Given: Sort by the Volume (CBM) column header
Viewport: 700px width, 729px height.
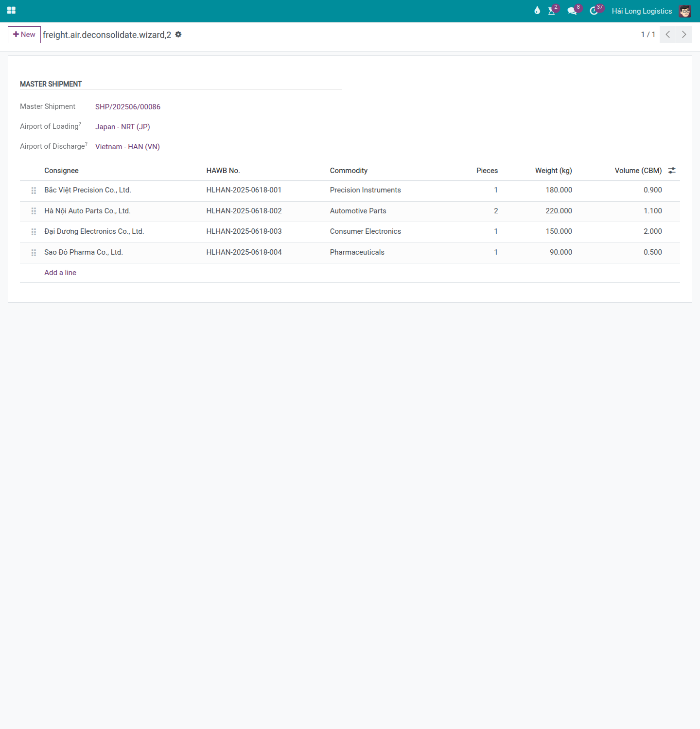Looking at the screenshot, I should [638, 171].
